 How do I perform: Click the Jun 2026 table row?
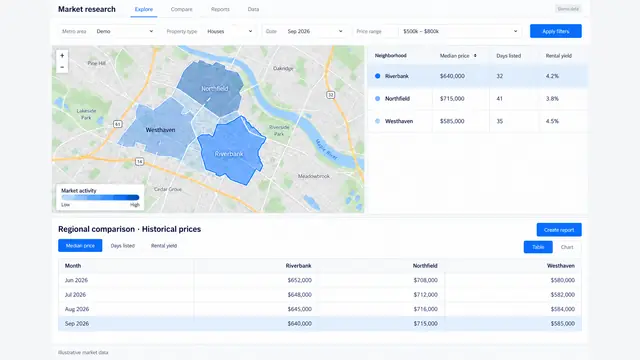pyautogui.click(x=320, y=280)
